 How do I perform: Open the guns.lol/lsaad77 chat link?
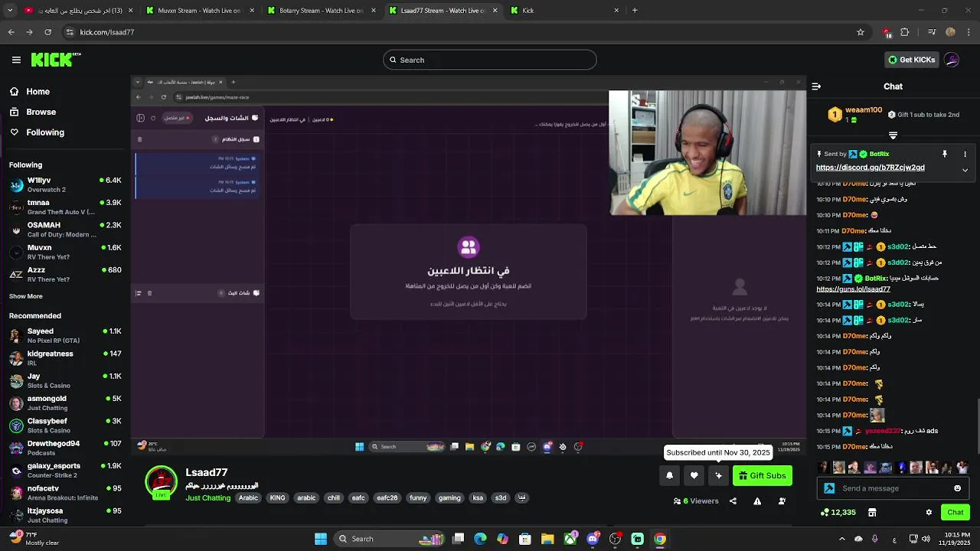(x=853, y=289)
